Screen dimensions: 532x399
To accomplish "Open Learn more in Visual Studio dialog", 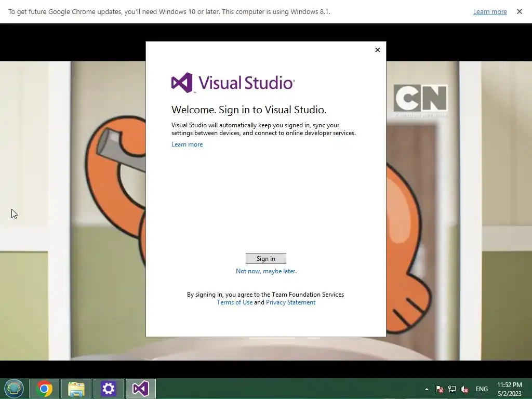I will [x=187, y=144].
